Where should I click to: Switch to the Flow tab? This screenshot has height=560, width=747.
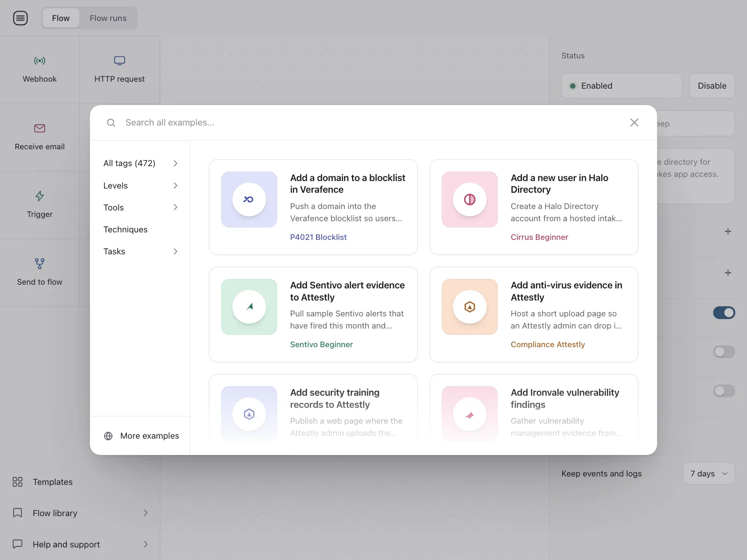(x=61, y=18)
